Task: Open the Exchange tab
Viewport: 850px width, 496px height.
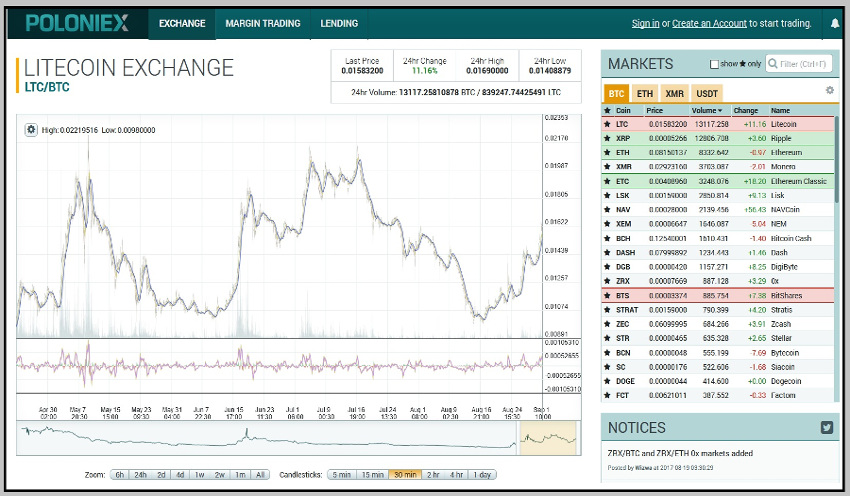Action: 182,23
